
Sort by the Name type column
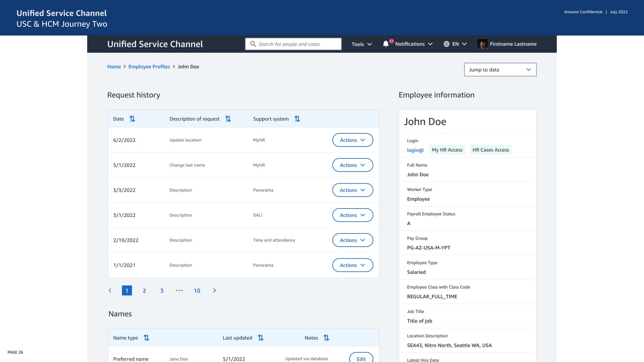pyautogui.click(x=146, y=338)
